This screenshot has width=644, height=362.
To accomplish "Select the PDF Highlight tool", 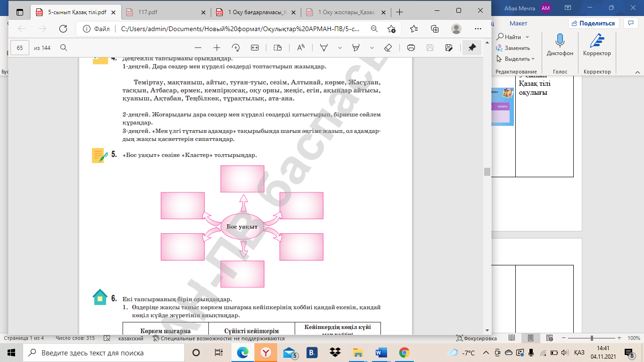I will click(x=356, y=48).
